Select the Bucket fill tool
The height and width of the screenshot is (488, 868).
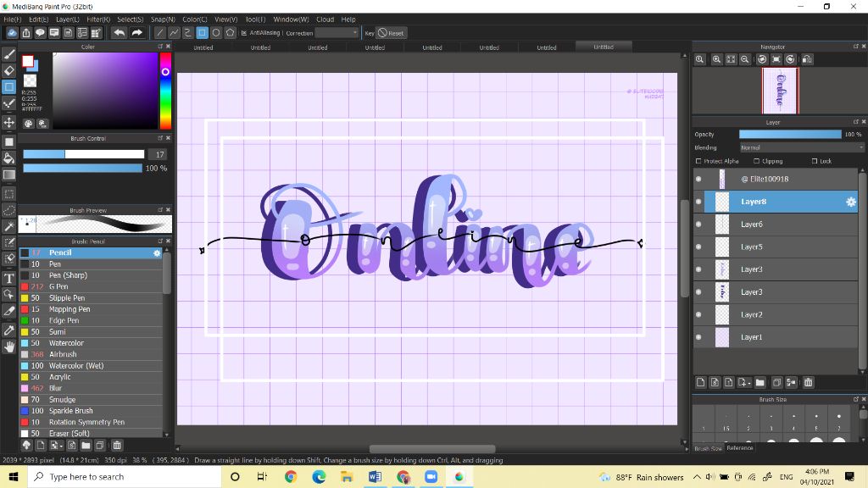coord(8,158)
